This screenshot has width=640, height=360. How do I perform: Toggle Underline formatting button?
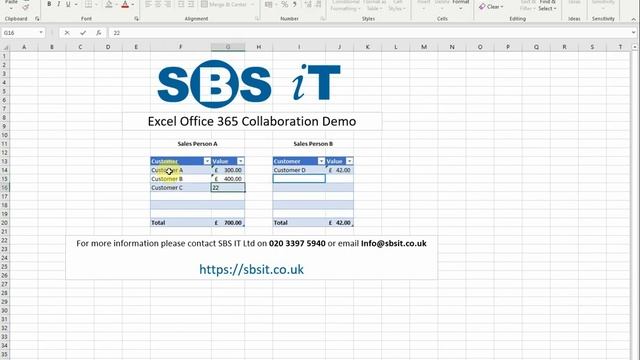tap(68, 4)
